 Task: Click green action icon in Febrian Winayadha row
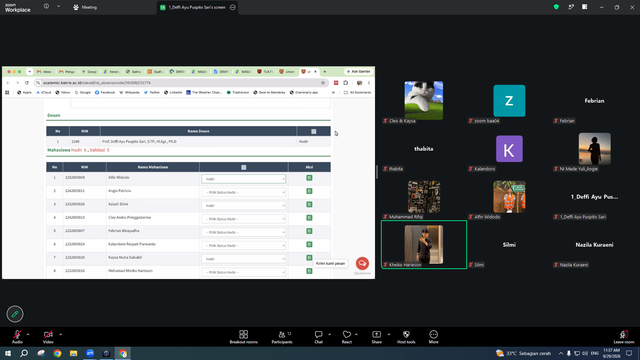coord(309,231)
